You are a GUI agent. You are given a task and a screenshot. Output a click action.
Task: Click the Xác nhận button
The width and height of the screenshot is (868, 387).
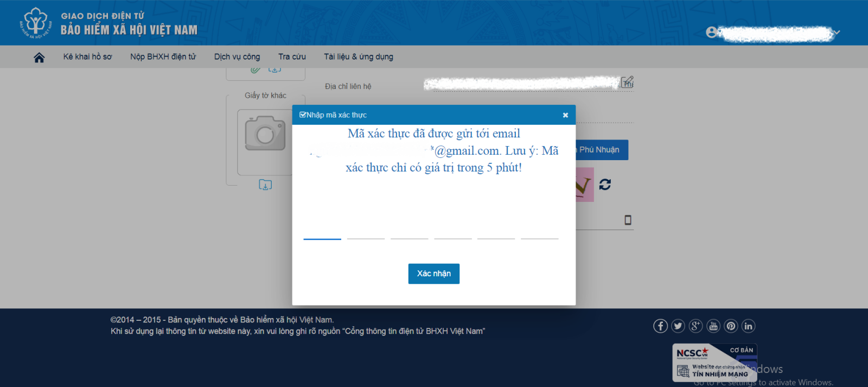pyautogui.click(x=433, y=274)
